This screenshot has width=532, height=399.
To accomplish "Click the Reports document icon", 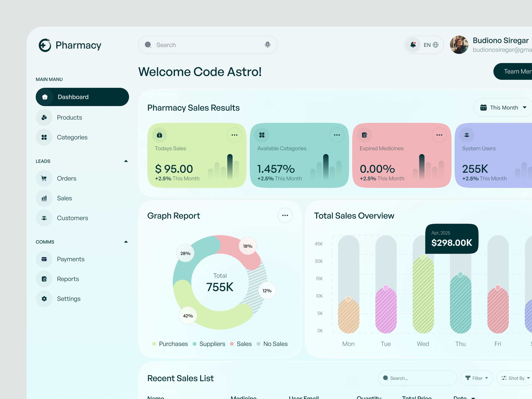I will click(x=44, y=279).
